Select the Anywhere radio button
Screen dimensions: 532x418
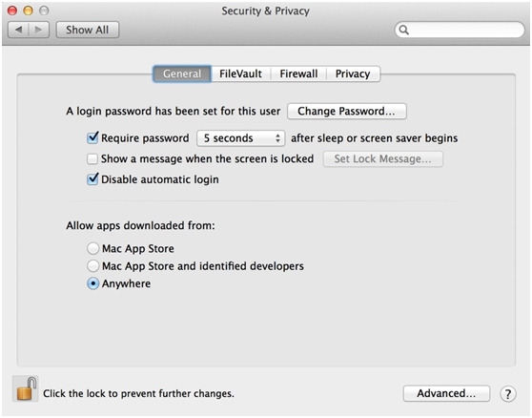click(93, 283)
